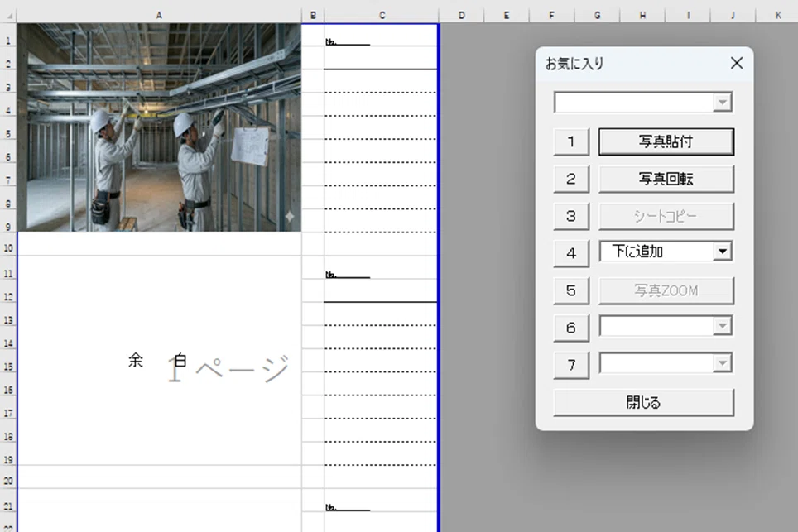
Task: Select column C header
Action: click(x=382, y=15)
